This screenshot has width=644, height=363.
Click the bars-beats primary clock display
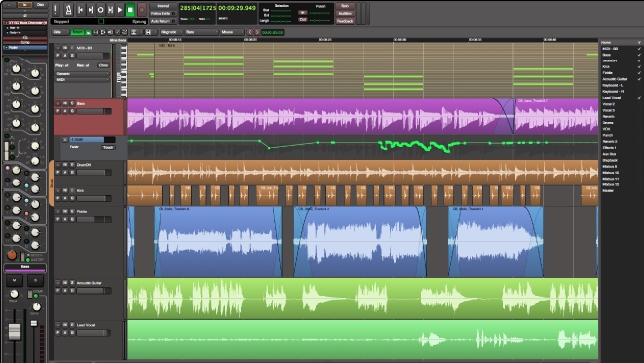(x=197, y=8)
